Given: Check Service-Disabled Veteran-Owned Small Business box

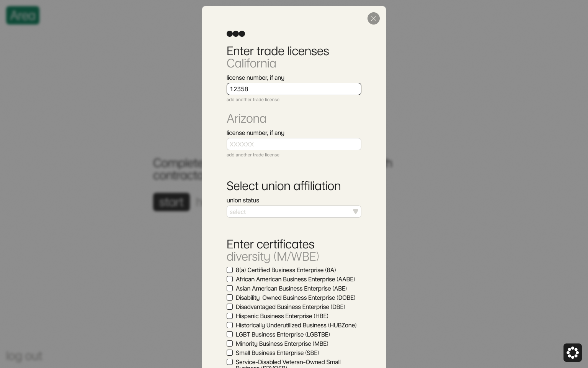Looking at the screenshot, I should [230, 362].
